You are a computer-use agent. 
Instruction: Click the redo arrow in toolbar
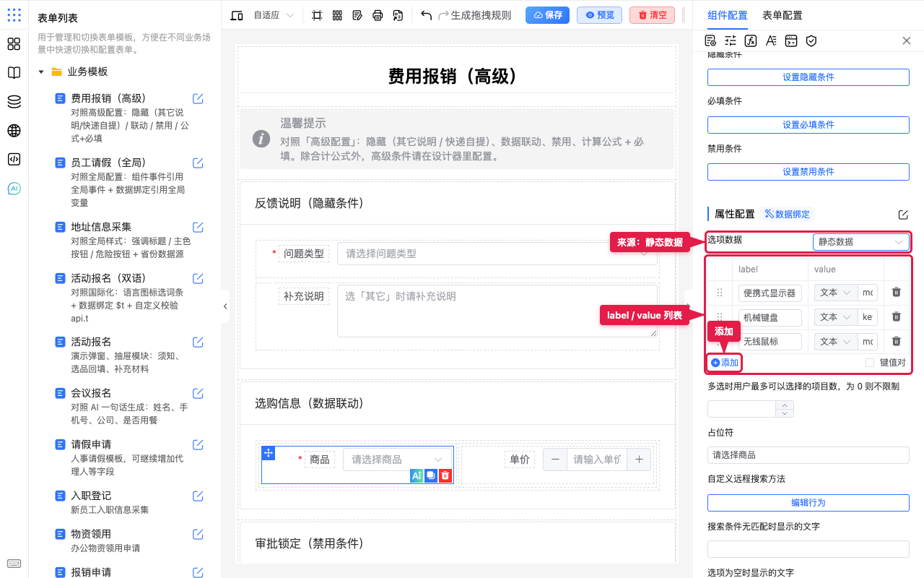(x=443, y=15)
